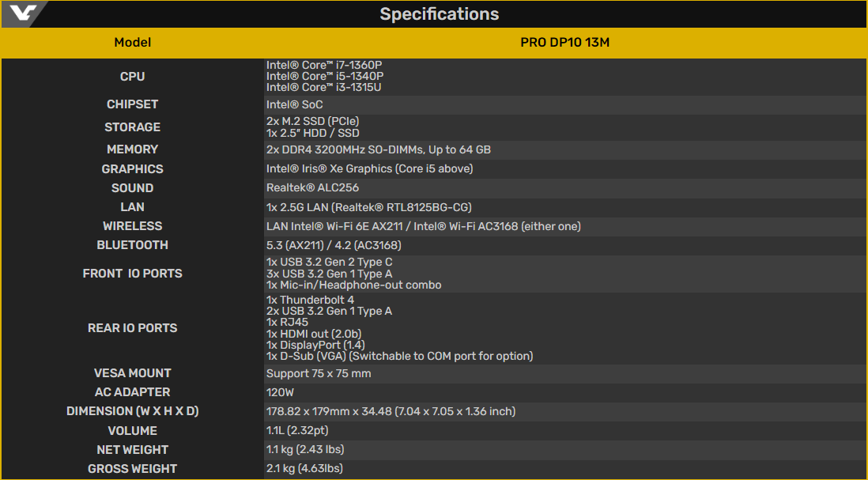The height and width of the screenshot is (480, 868).
Task: Click the VESA MOUNT 75 x 75 mm value
Action: pos(319,374)
